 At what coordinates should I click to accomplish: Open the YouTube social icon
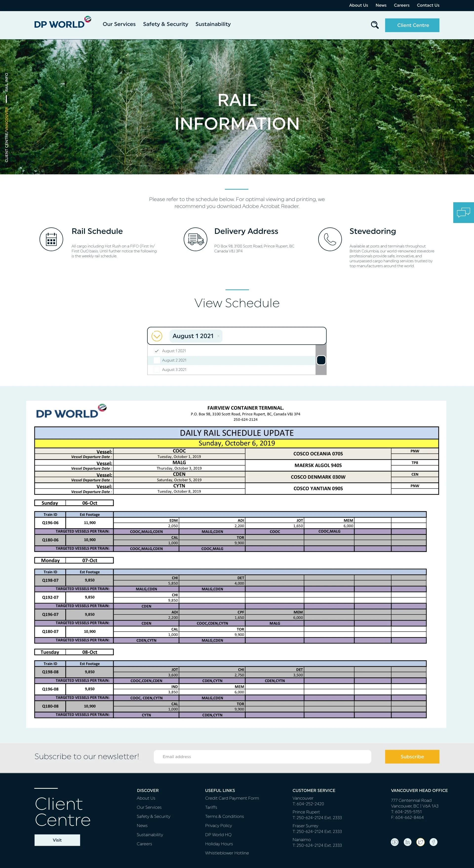(x=395, y=842)
